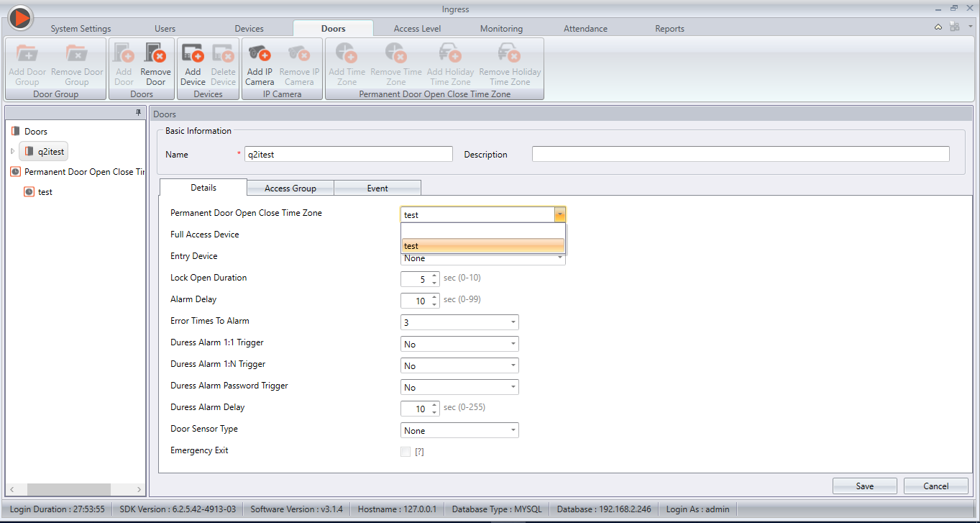Select the Details tab
This screenshot has width=980, height=523.
coord(203,187)
